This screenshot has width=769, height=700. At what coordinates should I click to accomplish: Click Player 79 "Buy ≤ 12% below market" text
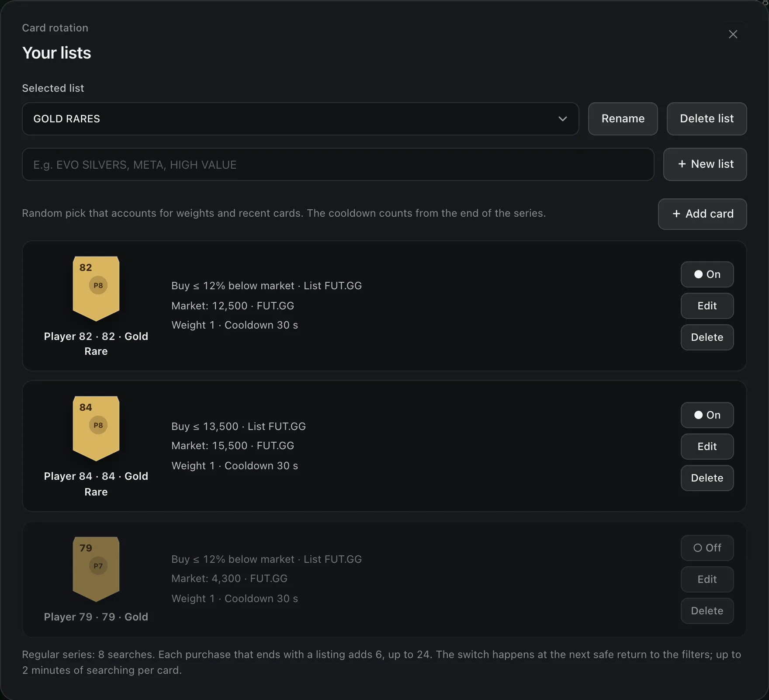click(x=233, y=559)
